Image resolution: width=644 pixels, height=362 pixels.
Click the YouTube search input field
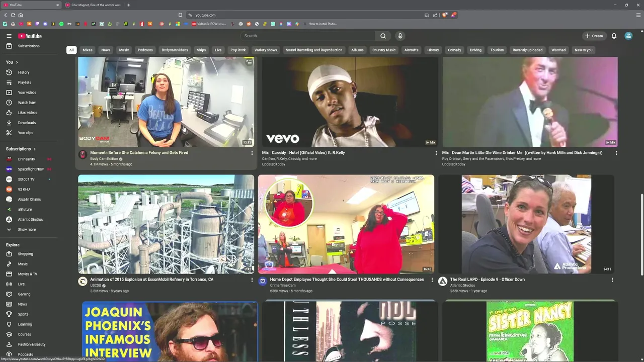[308, 36]
